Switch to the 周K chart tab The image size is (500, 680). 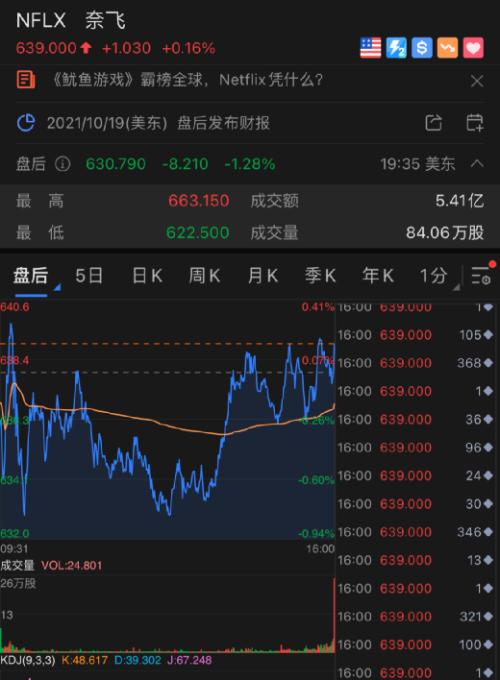tap(205, 275)
